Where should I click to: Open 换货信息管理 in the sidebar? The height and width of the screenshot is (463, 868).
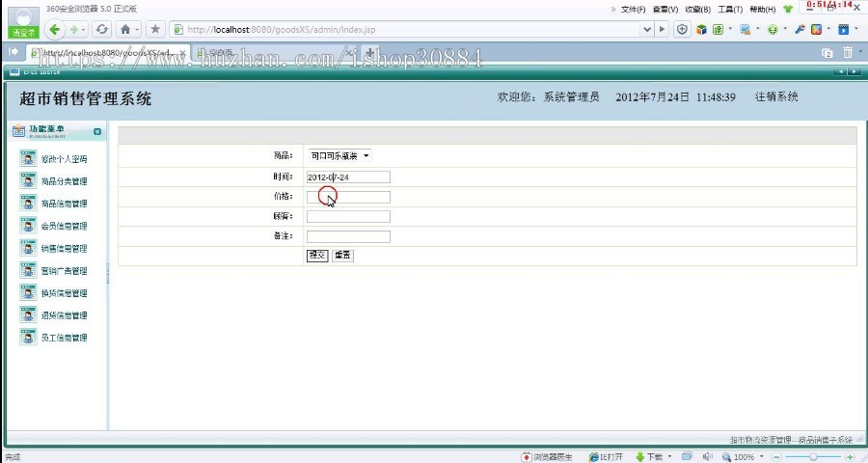pyautogui.click(x=65, y=293)
